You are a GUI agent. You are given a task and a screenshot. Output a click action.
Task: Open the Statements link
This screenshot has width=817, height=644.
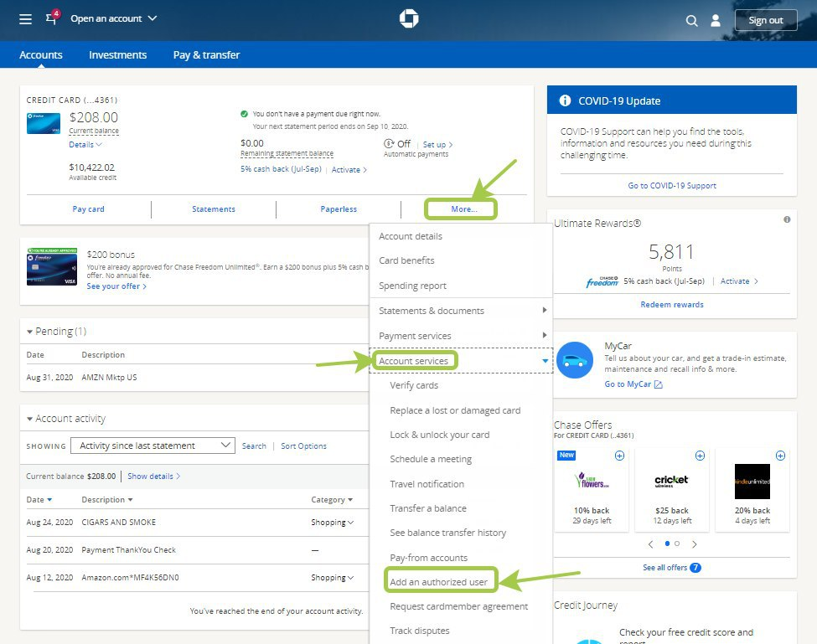(x=214, y=209)
